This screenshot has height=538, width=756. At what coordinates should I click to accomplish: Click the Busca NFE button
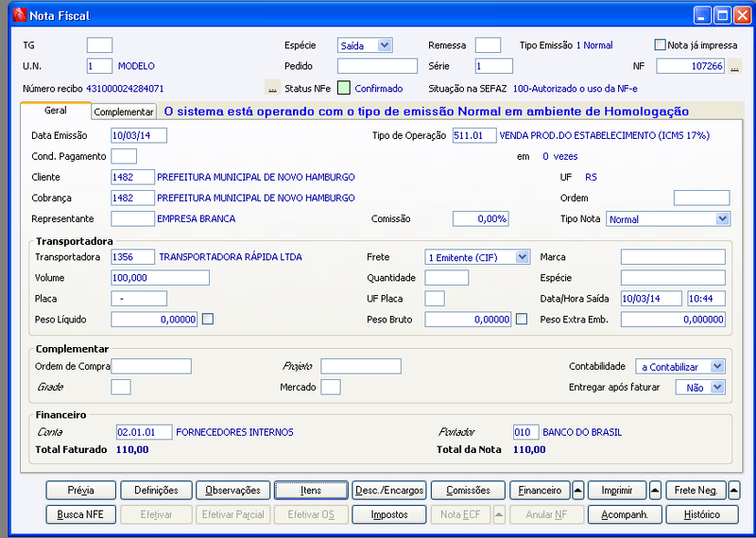(x=80, y=514)
